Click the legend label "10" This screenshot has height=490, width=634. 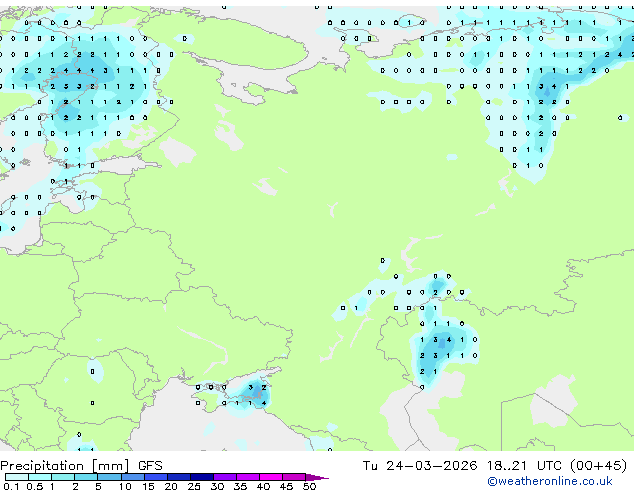coord(125,486)
